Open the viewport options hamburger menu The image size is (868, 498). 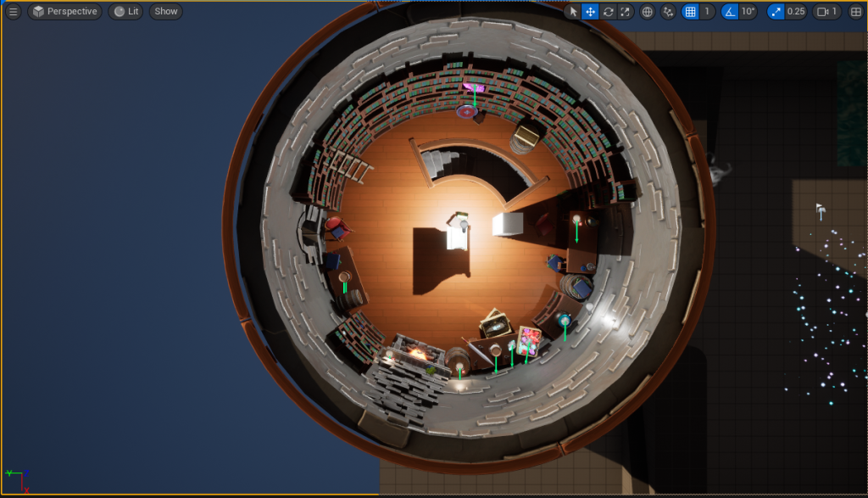click(x=13, y=12)
